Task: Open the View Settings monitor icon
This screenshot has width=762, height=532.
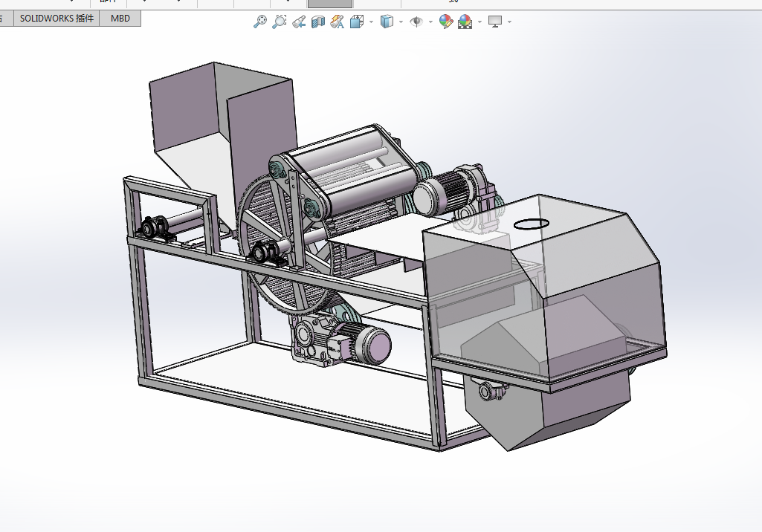Action: pyautogui.click(x=494, y=22)
